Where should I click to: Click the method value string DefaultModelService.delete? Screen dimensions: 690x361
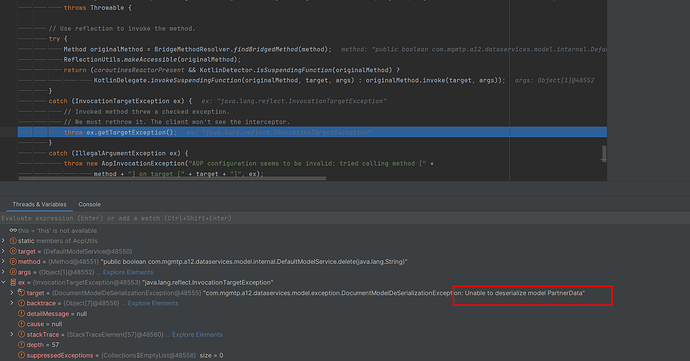click(254, 262)
